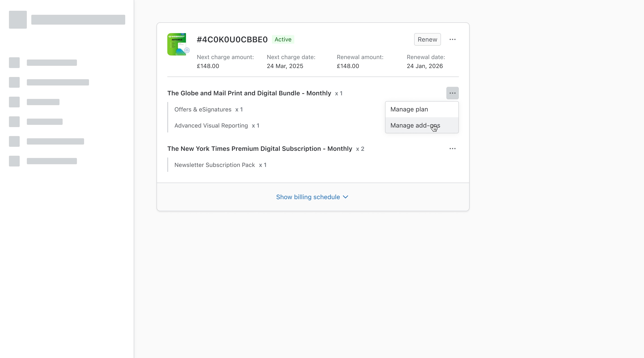Screen dimensions: 644x358
Task: Click the Webroot Antivirus product thumbnail
Action: click(x=178, y=44)
